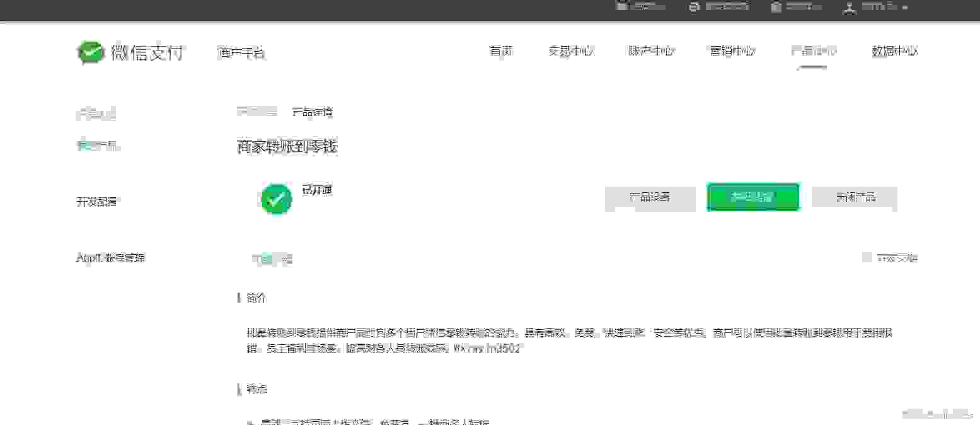The width and height of the screenshot is (980, 425).
Task: Open the 首页 navigation tab
Action: coord(501,52)
